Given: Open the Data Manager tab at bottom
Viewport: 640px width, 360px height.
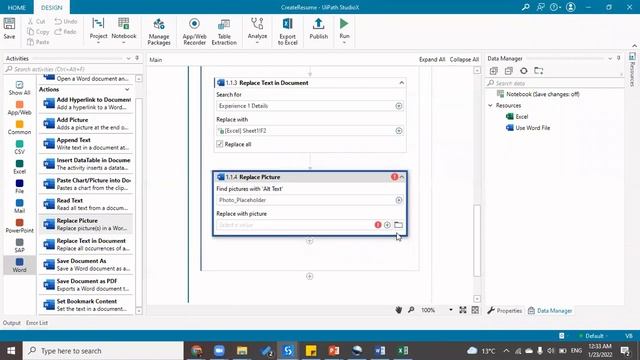Looking at the screenshot, I should [x=550, y=311].
